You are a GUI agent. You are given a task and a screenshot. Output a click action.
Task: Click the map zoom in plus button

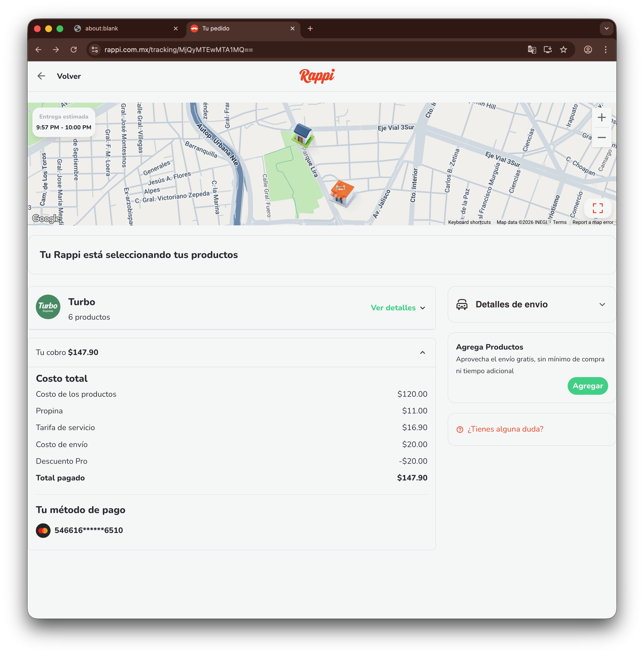tap(601, 117)
